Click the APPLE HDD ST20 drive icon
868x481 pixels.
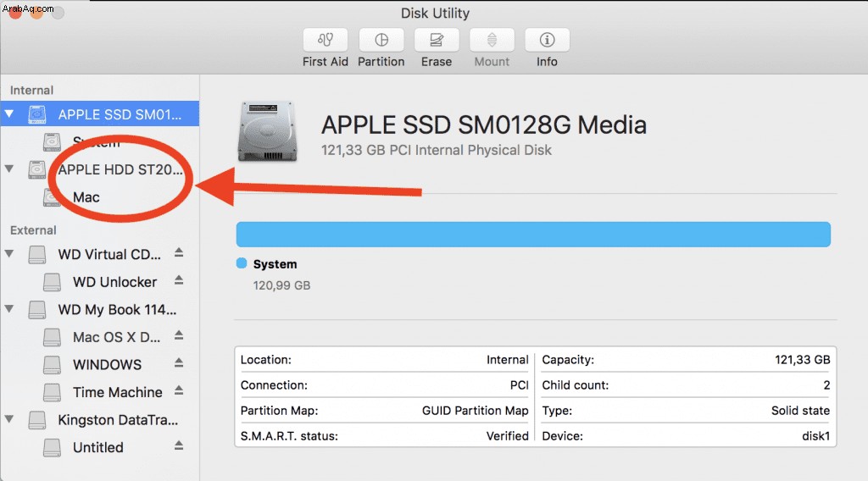pyautogui.click(x=37, y=169)
